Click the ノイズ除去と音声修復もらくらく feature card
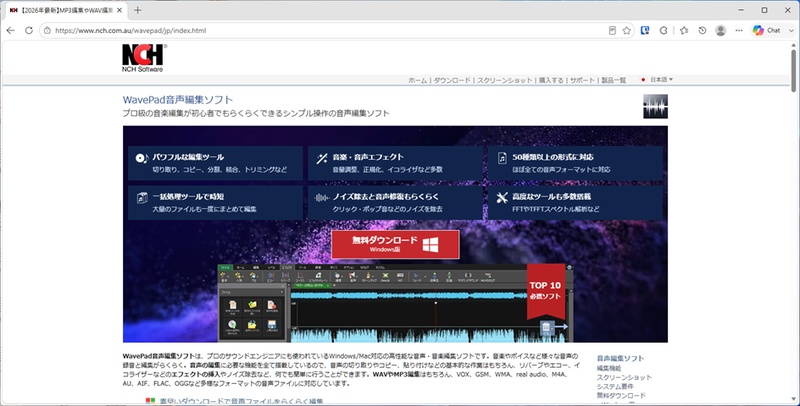 coord(395,202)
